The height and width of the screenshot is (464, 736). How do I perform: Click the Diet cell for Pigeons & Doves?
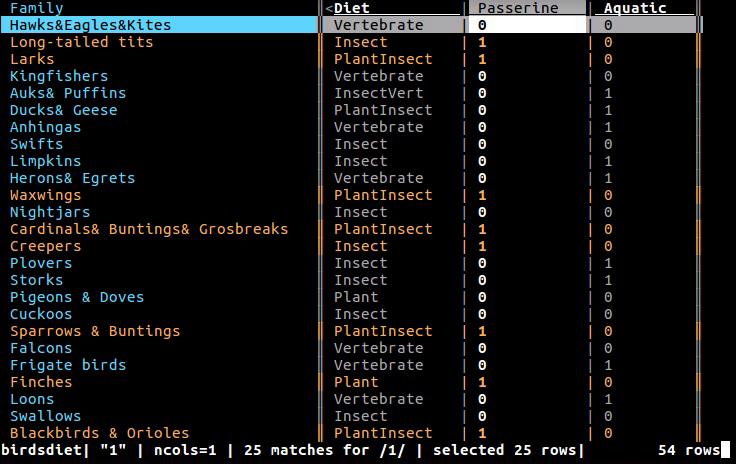[356, 297]
